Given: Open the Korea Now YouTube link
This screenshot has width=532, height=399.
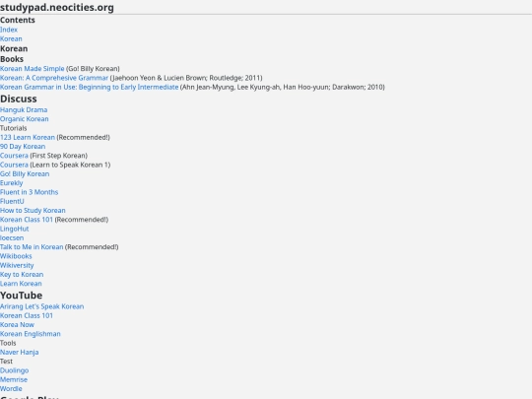Looking at the screenshot, I should pos(17,325).
